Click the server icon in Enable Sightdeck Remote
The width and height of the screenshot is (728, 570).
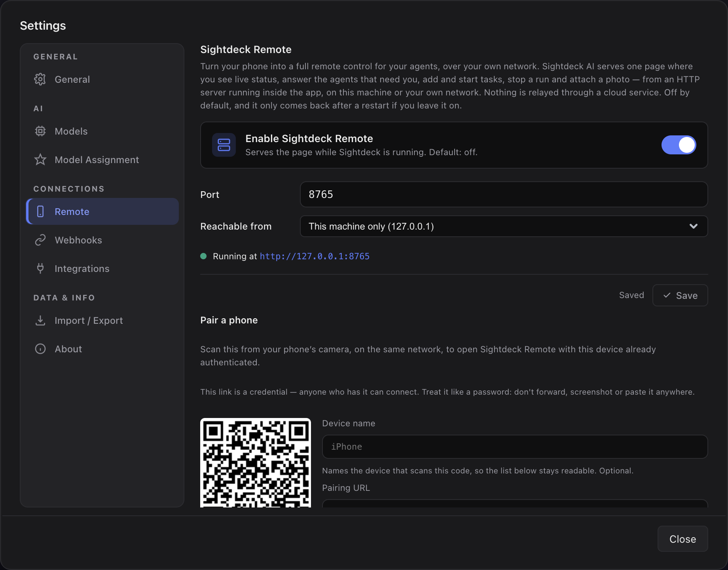tap(224, 145)
